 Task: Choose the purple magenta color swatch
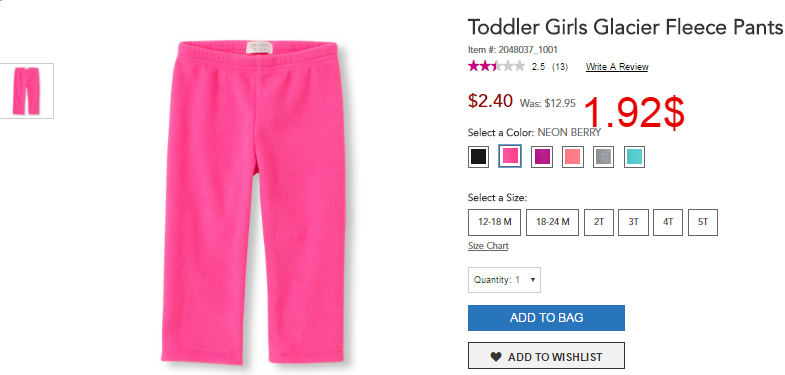pyautogui.click(x=542, y=157)
